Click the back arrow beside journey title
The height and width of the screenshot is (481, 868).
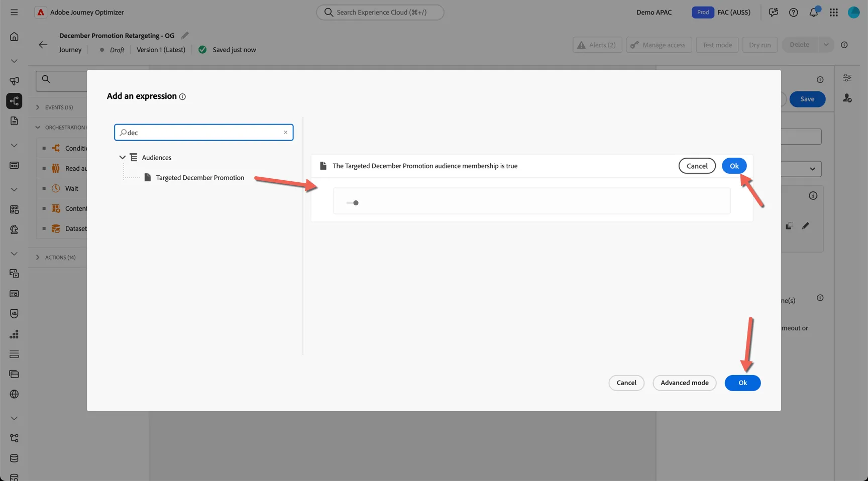[x=43, y=45]
